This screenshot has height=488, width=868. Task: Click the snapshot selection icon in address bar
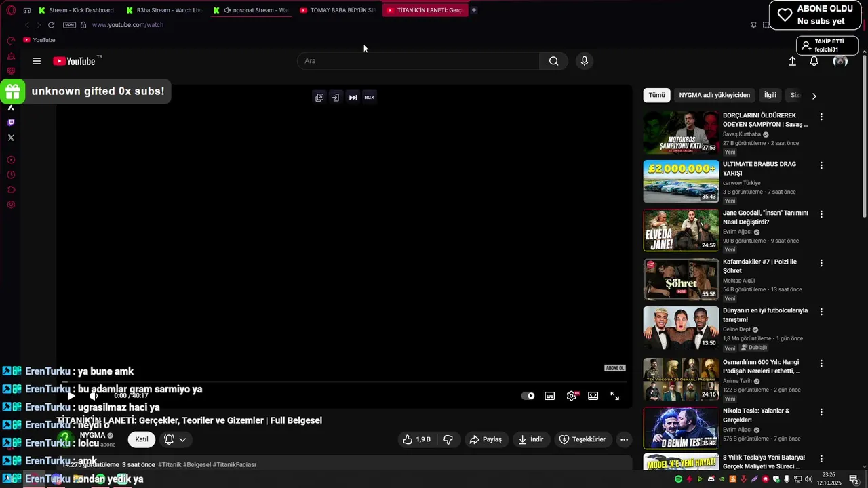[x=766, y=25]
